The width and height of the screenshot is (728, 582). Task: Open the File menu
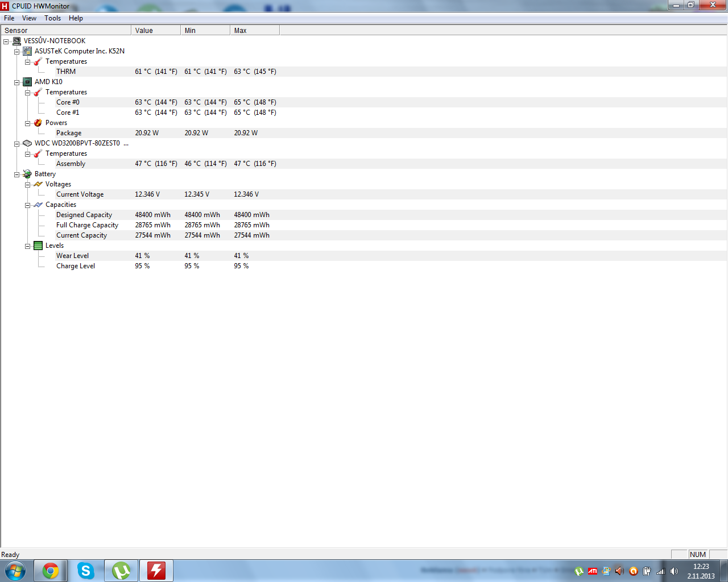(9, 18)
